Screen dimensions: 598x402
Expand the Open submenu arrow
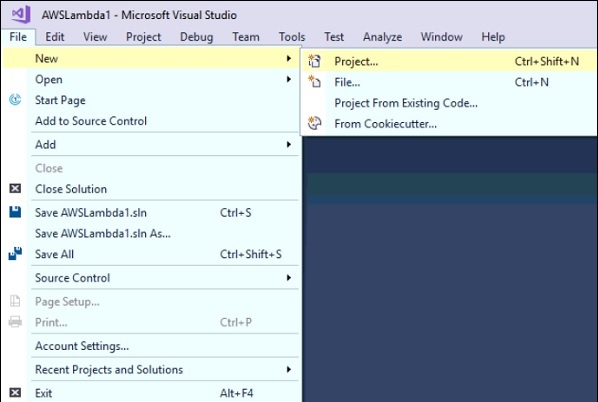click(289, 79)
